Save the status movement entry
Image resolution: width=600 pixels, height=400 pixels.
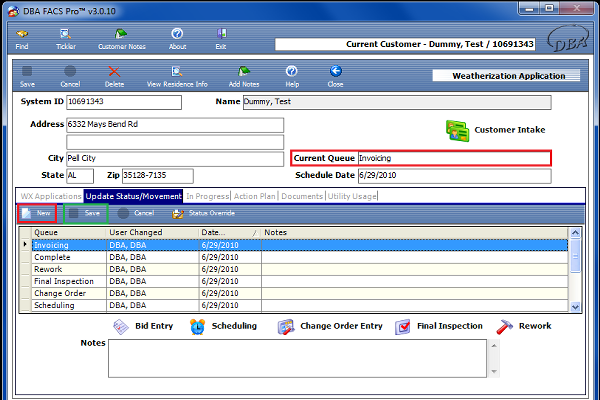click(85, 213)
